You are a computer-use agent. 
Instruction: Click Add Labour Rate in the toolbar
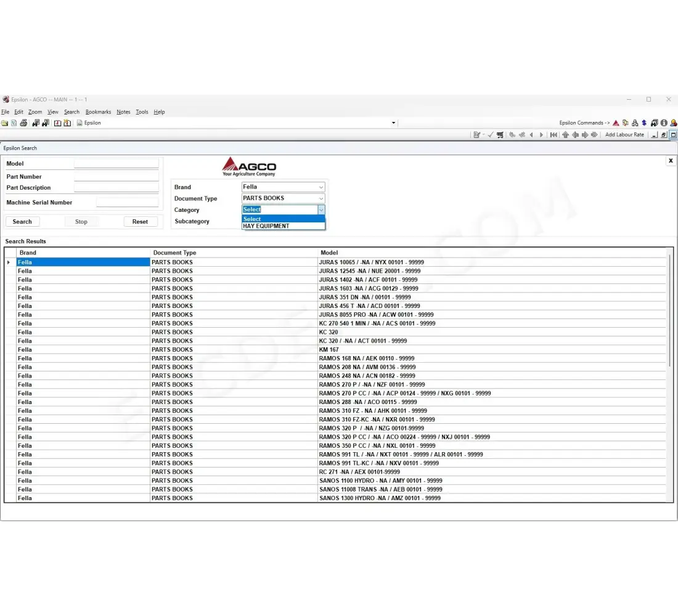pyautogui.click(x=624, y=135)
